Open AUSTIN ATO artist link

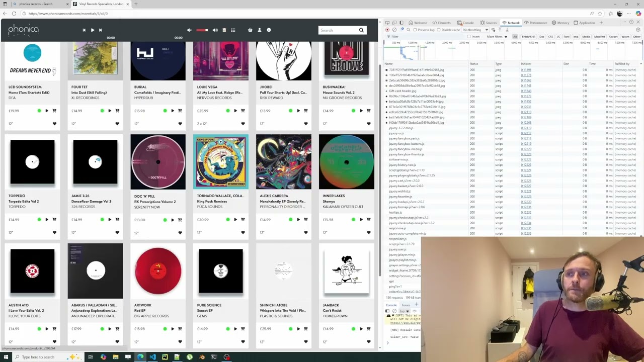[19, 305]
